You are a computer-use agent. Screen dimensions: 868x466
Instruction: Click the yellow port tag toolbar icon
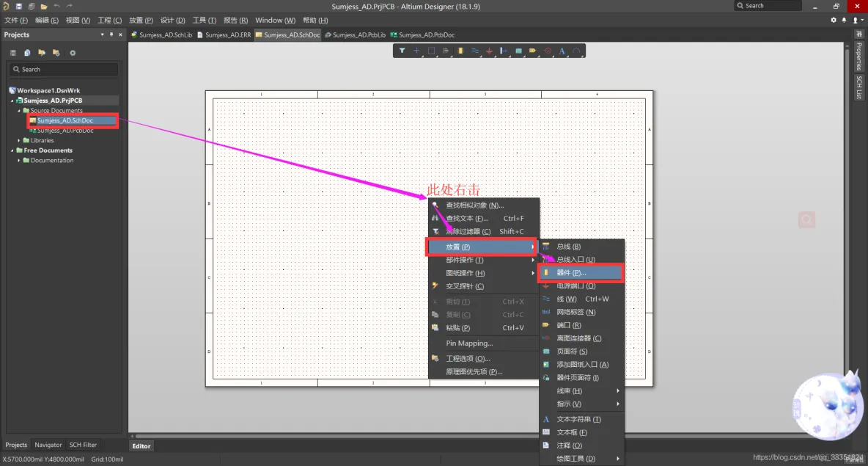coord(532,51)
